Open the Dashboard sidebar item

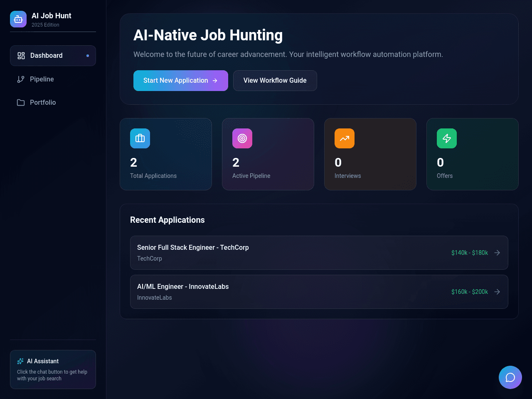tap(53, 56)
